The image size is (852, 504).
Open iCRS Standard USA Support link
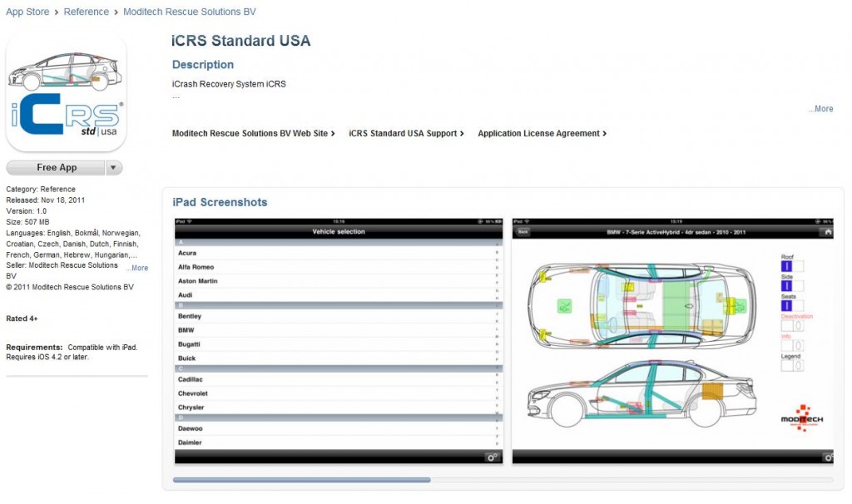tap(406, 133)
